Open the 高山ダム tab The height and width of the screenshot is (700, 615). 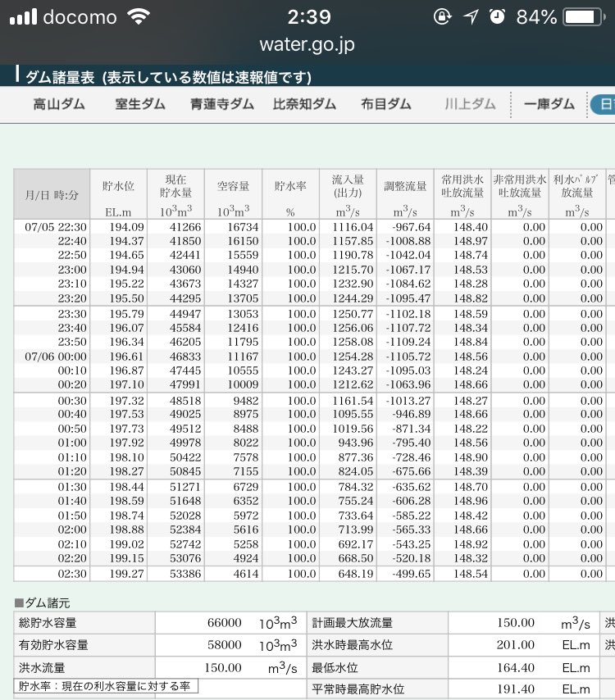pyautogui.click(x=59, y=104)
